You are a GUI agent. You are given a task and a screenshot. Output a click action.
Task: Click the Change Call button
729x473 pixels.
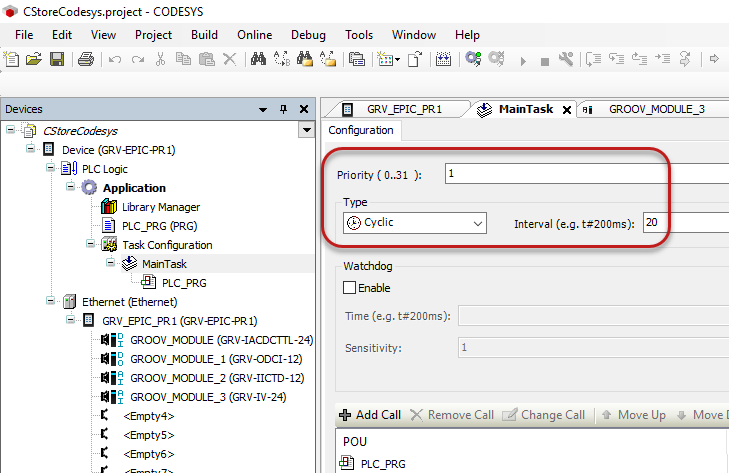pos(544,415)
